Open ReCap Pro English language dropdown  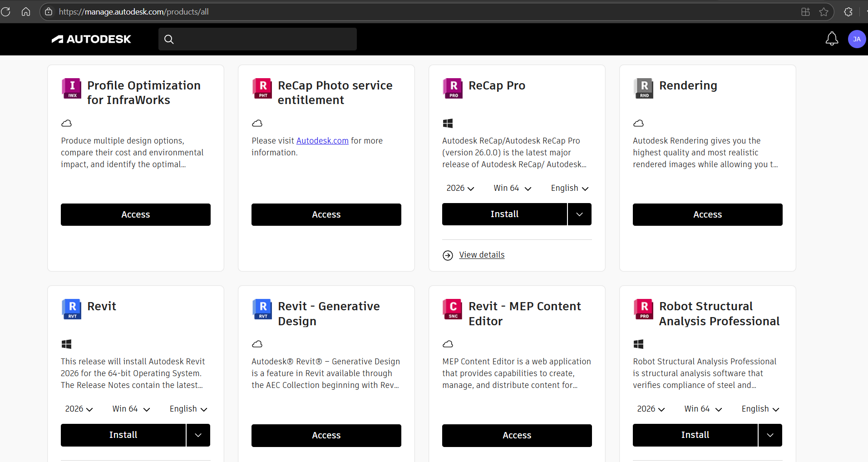569,188
